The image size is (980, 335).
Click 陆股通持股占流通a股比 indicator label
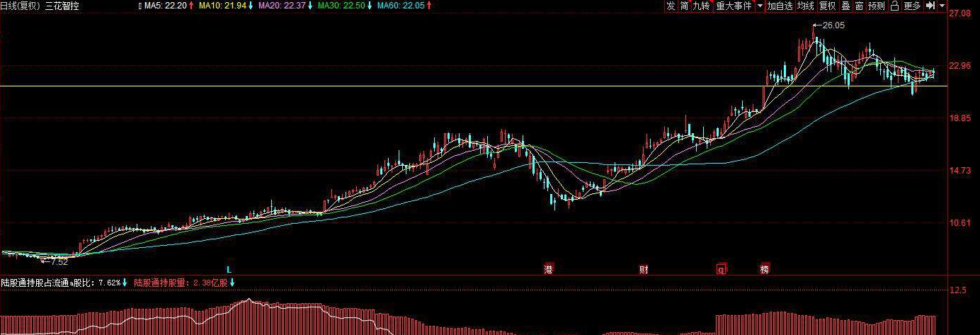47,283
